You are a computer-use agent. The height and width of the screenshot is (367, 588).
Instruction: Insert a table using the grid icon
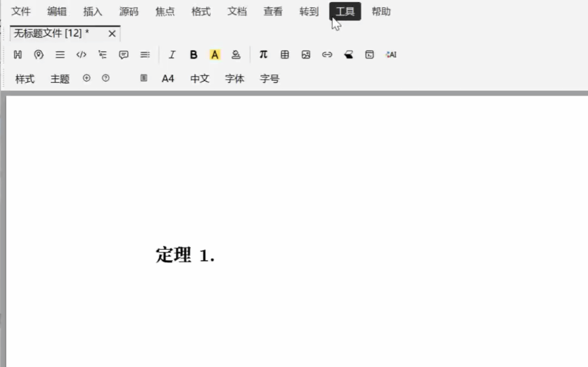point(285,55)
